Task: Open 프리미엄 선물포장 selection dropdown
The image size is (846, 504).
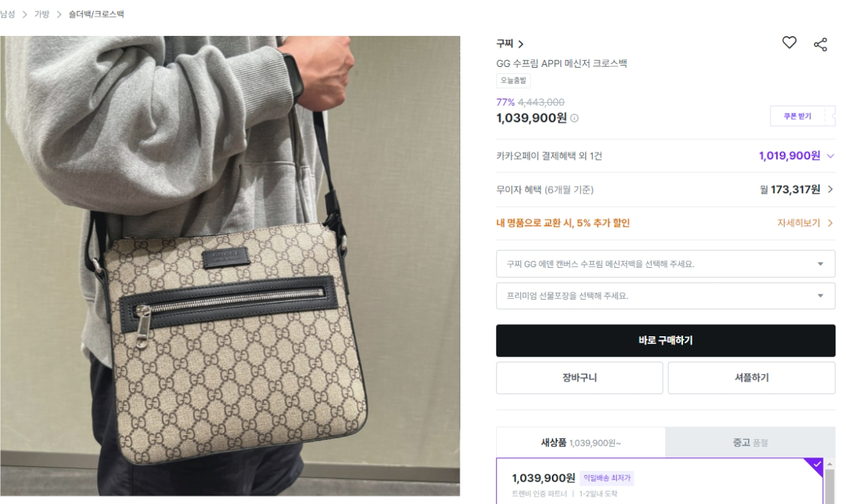Action: [x=666, y=296]
